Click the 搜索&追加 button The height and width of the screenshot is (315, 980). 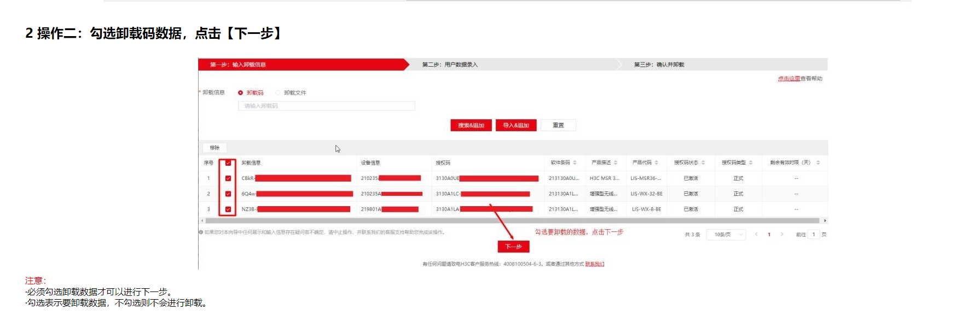471,125
